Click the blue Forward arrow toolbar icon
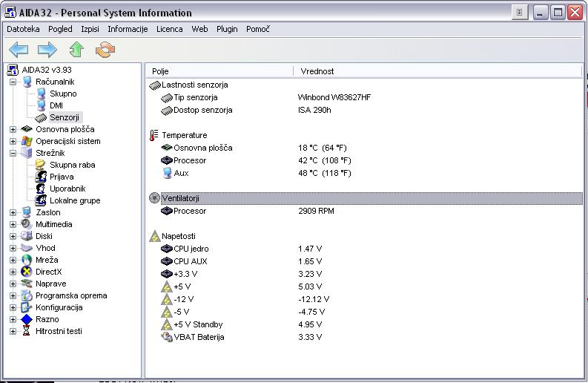 (47, 50)
